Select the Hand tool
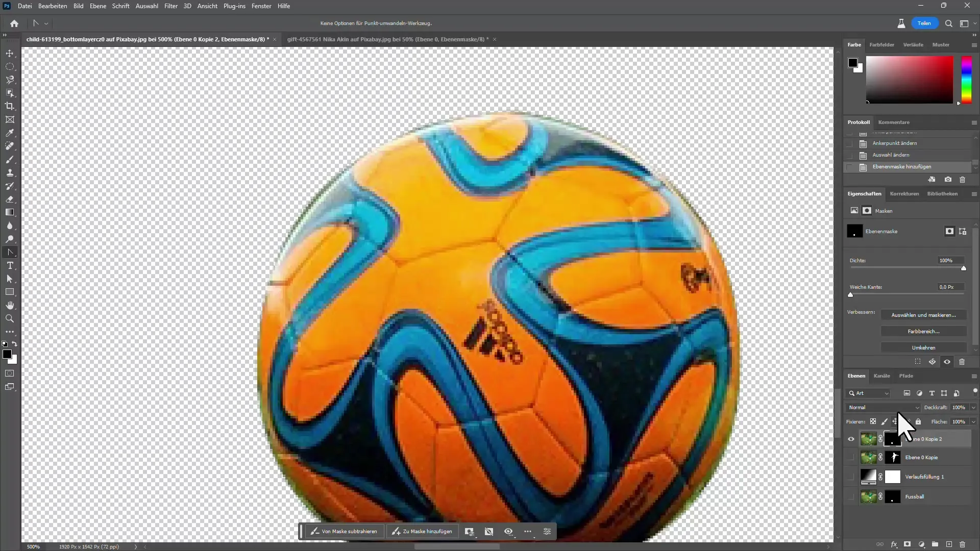Screen dimensions: 980x551 pos(10,306)
